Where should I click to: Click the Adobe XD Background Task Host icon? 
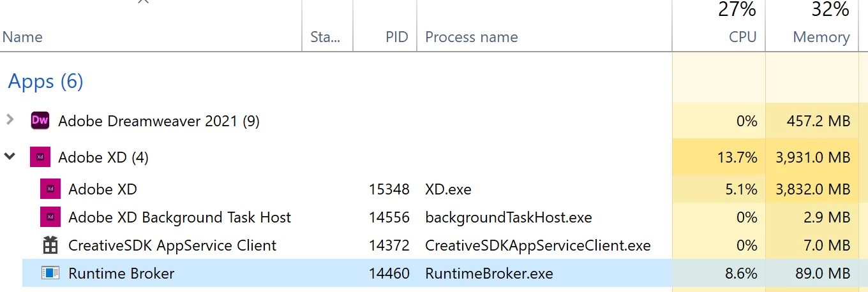(x=50, y=217)
